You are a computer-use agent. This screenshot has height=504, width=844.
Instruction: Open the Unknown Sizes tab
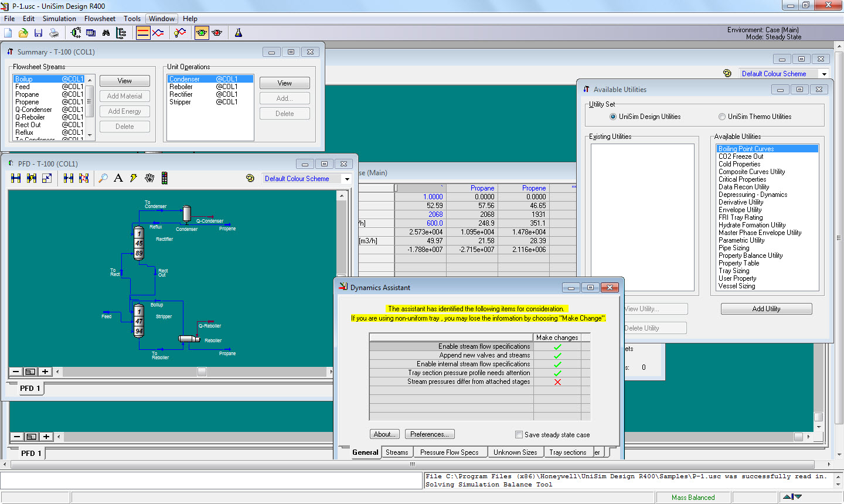pyautogui.click(x=515, y=452)
